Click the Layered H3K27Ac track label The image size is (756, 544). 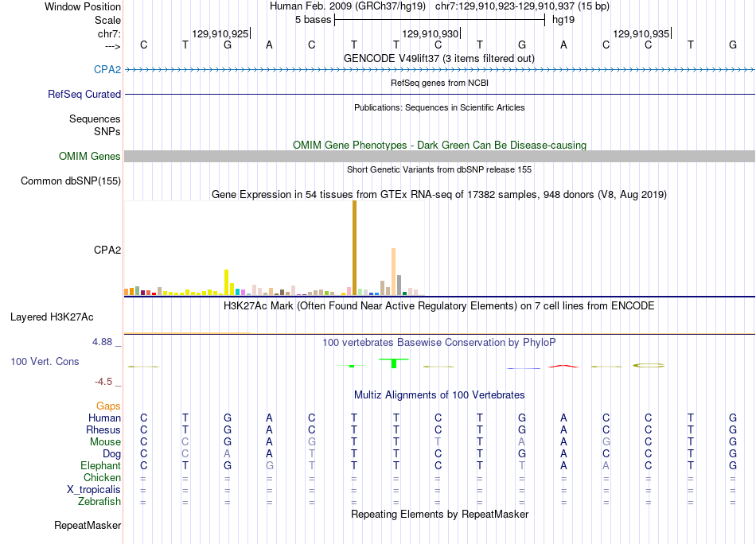point(52,317)
